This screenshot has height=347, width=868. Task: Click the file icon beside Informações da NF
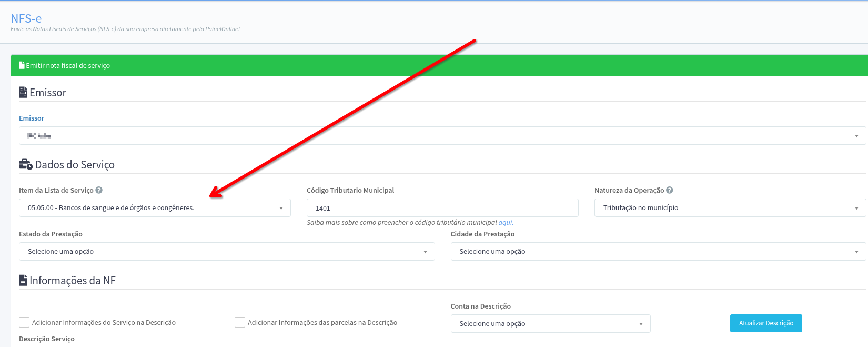click(x=23, y=281)
